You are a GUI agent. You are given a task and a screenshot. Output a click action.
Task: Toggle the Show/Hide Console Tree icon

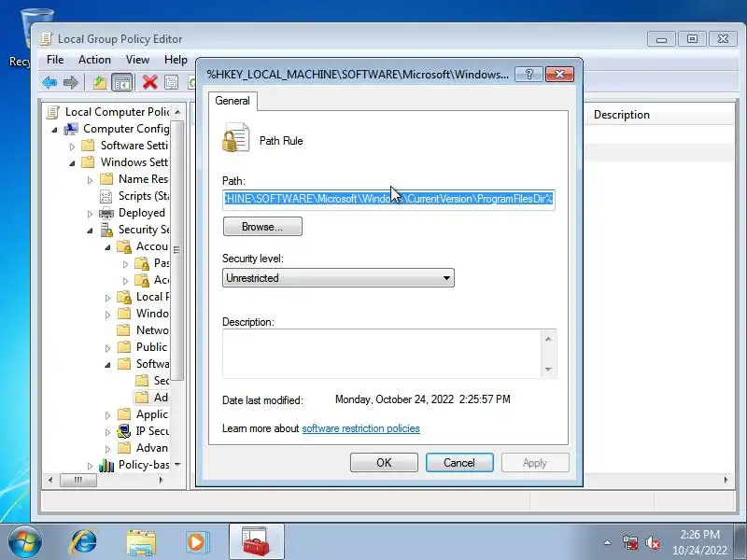click(122, 82)
